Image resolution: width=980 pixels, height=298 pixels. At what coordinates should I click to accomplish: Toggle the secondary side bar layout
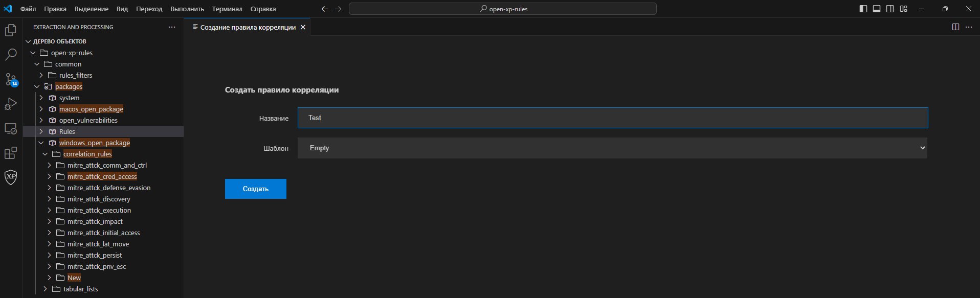click(890, 9)
